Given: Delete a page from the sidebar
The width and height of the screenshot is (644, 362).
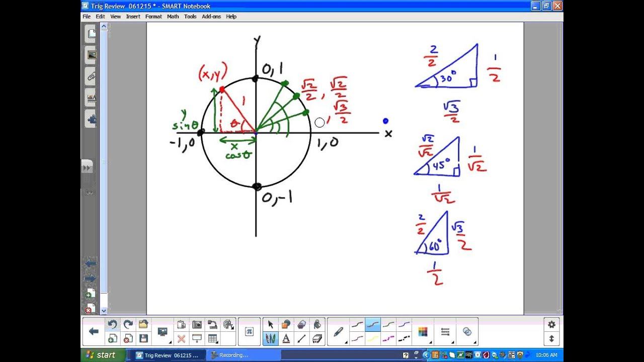Looking at the screenshot, I should coord(91,308).
